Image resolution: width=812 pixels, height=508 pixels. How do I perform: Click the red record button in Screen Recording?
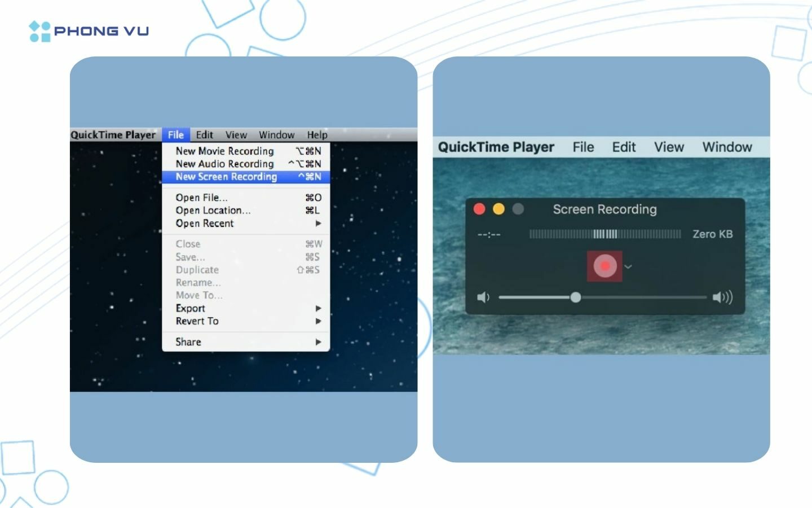coord(604,266)
